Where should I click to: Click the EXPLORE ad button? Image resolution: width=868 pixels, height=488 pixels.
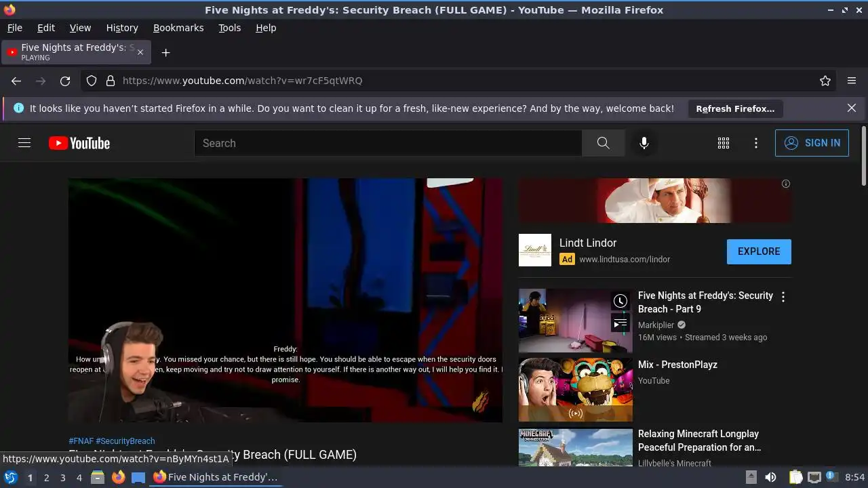(x=759, y=251)
